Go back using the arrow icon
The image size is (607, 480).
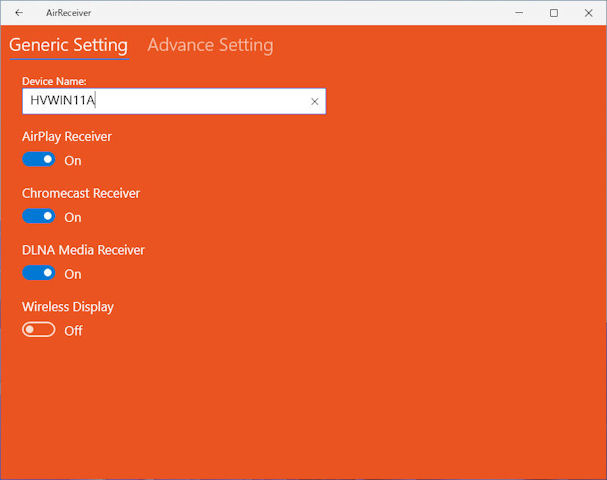pyautogui.click(x=19, y=13)
